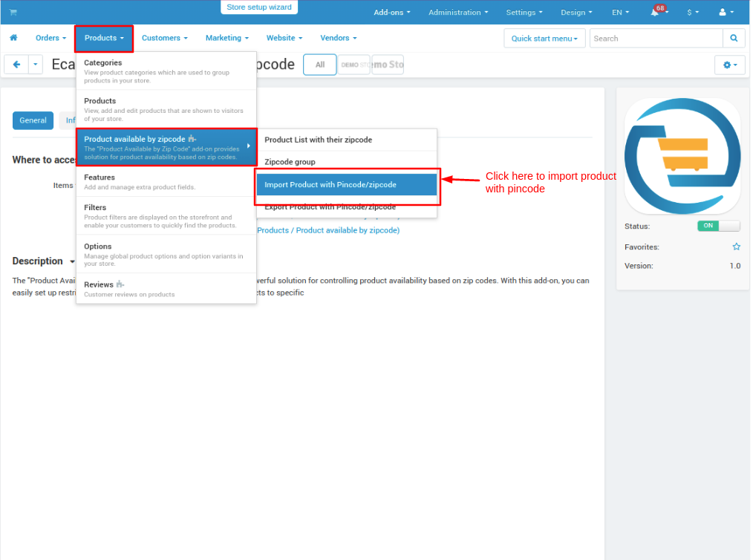Open the EN language dropdown
This screenshot has height=560, width=753.
tap(620, 13)
